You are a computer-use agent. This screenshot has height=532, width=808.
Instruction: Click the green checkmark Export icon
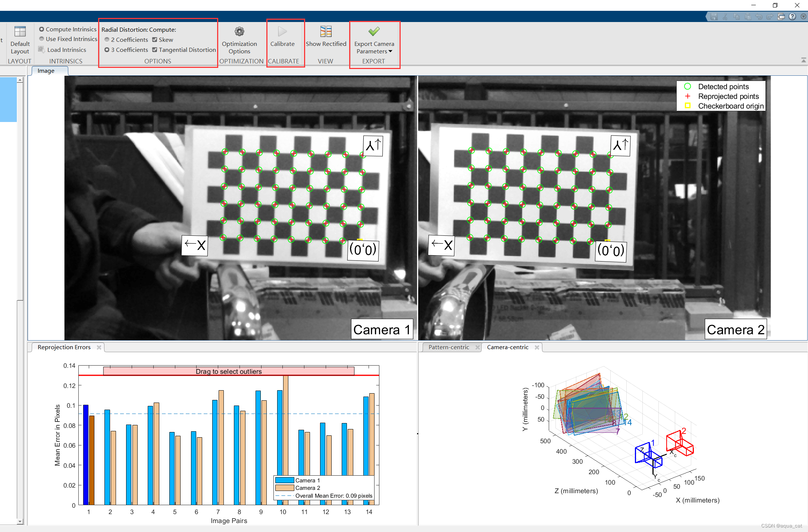[x=374, y=32]
